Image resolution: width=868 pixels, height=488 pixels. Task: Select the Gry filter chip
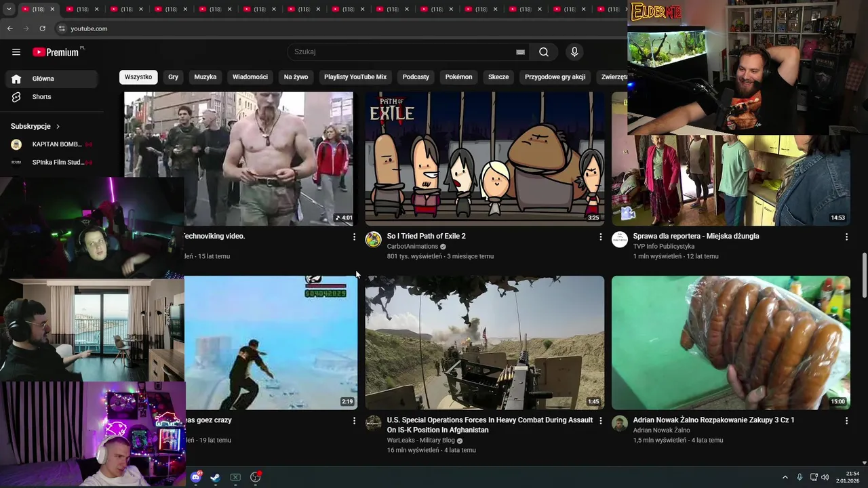[x=174, y=77]
